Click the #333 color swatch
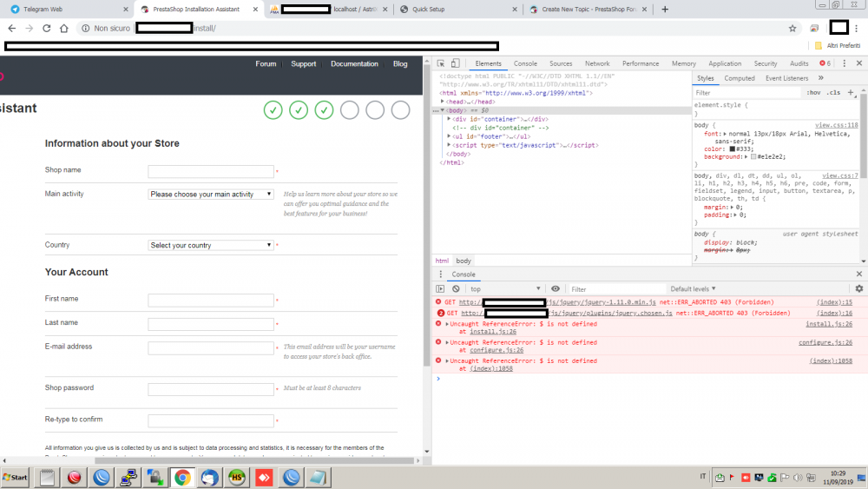This screenshot has height=489, width=868. coord(732,149)
